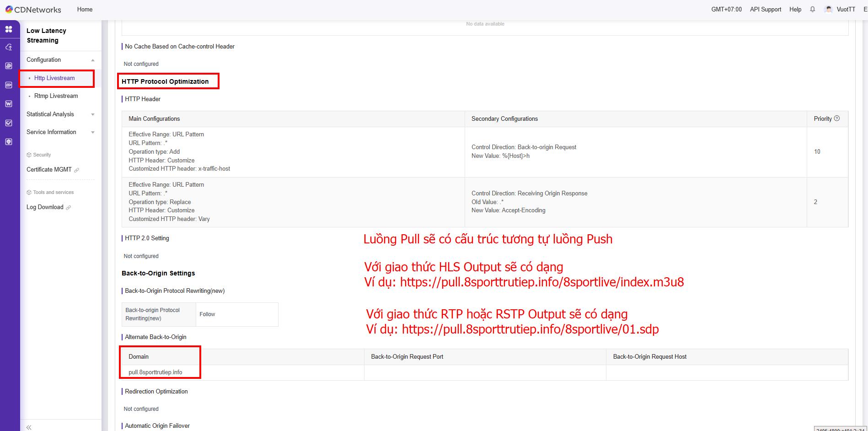The height and width of the screenshot is (431, 868).
Task: Click the GMT+07:00 timezone selector
Action: coord(726,9)
